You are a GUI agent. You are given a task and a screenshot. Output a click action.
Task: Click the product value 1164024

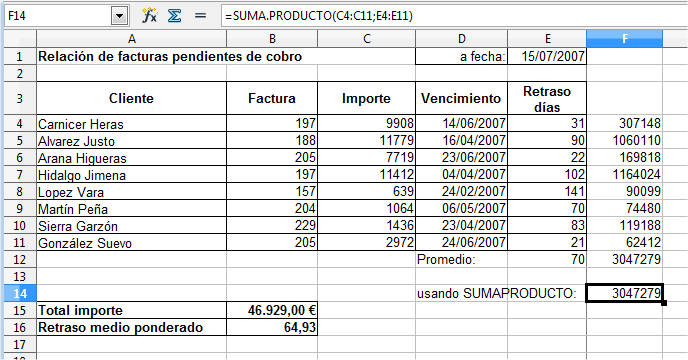click(x=624, y=175)
